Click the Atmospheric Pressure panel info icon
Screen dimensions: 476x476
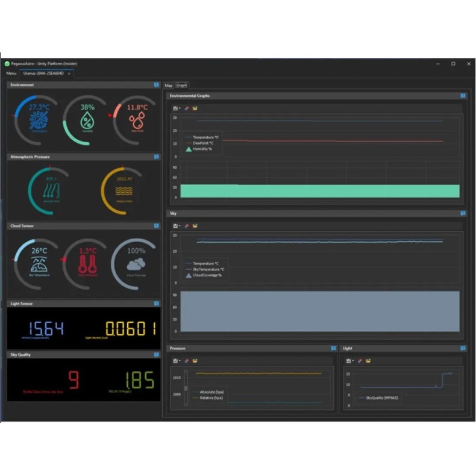(x=157, y=157)
